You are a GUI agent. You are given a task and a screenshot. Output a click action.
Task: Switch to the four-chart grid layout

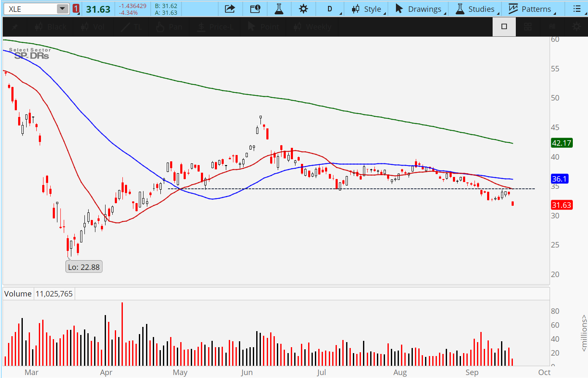528,27
